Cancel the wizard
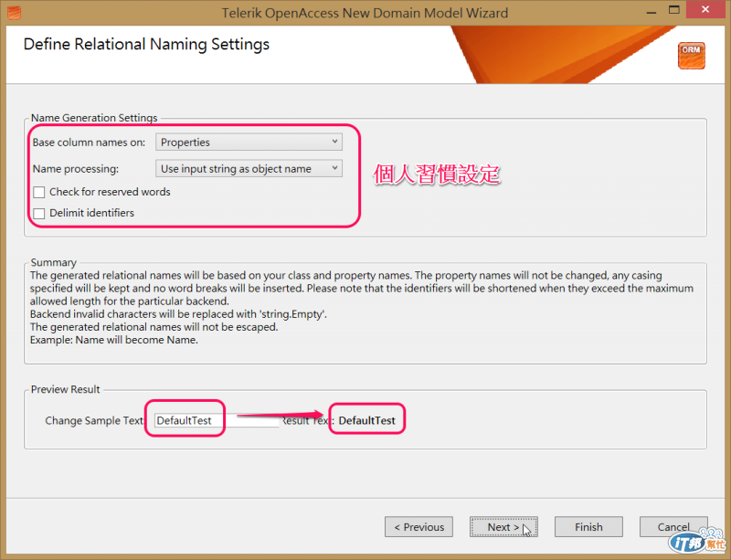This screenshot has height=560, width=731. (673, 527)
